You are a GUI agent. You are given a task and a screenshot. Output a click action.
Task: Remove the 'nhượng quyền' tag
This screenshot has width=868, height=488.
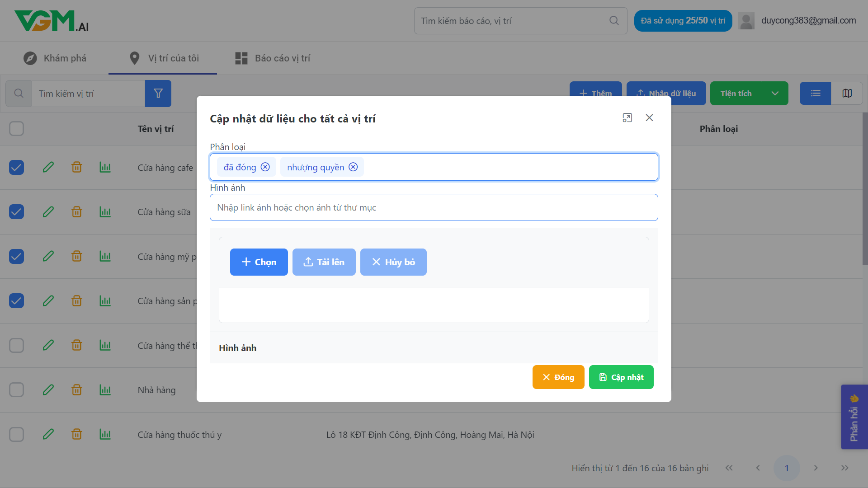point(353,167)
